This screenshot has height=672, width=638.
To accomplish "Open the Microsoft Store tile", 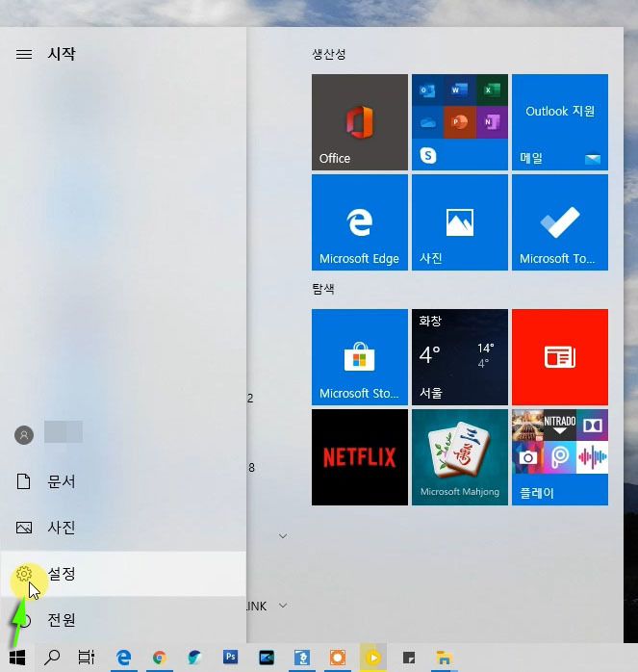I will 360,357.
